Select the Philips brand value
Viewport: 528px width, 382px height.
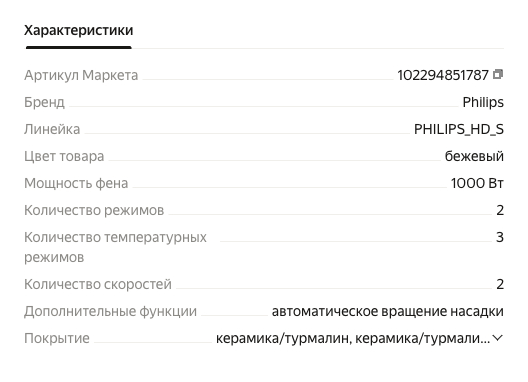(x=483, y=102)
